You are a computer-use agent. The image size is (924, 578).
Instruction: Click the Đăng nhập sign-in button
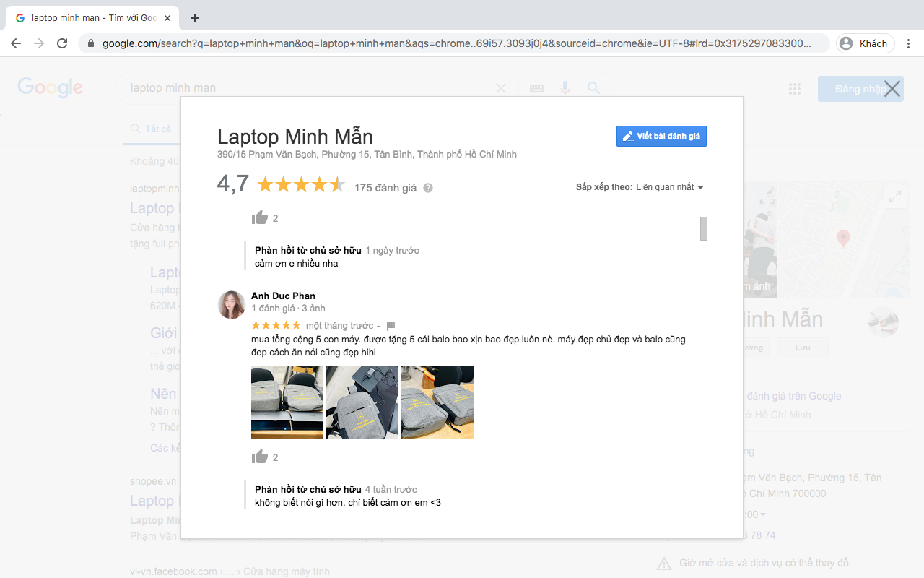[x=860, y=89]
